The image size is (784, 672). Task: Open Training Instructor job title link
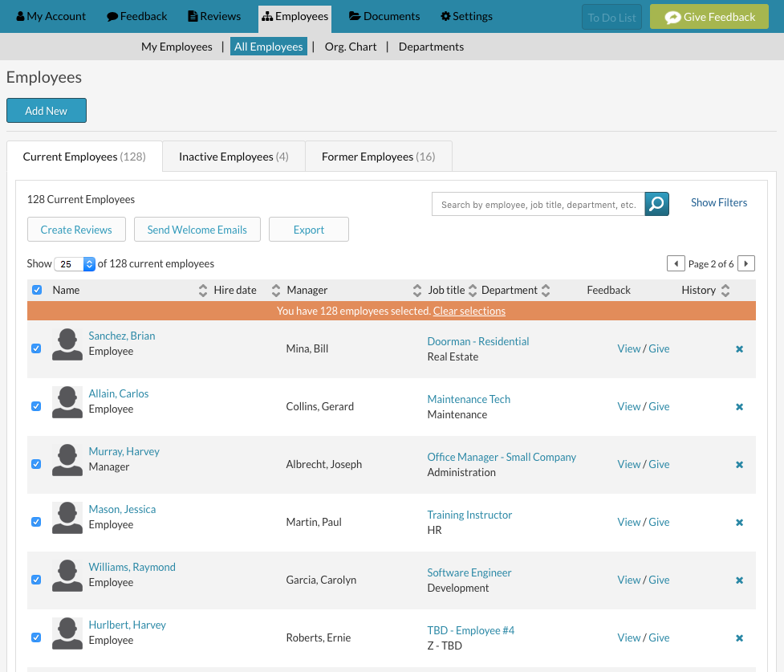469,515
